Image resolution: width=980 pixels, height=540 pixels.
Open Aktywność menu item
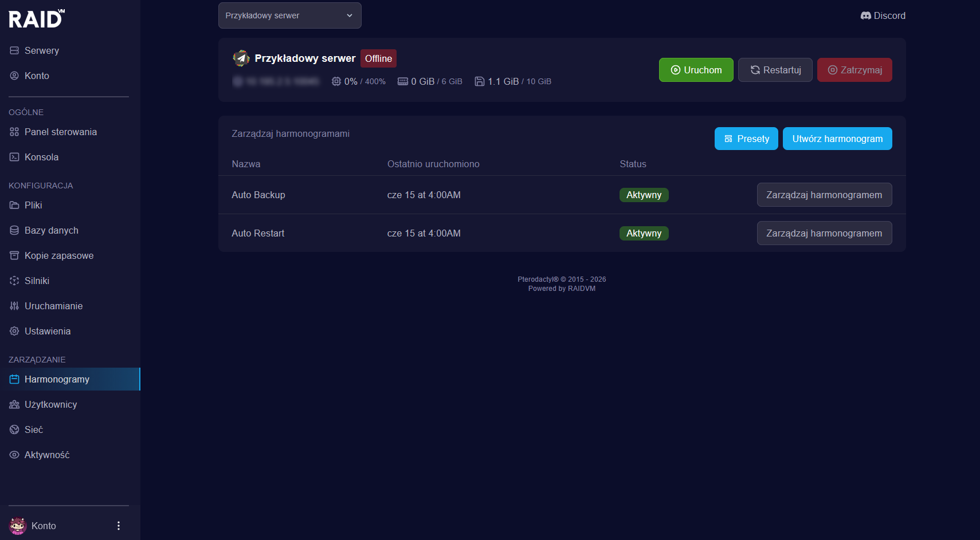pos(70,455)
